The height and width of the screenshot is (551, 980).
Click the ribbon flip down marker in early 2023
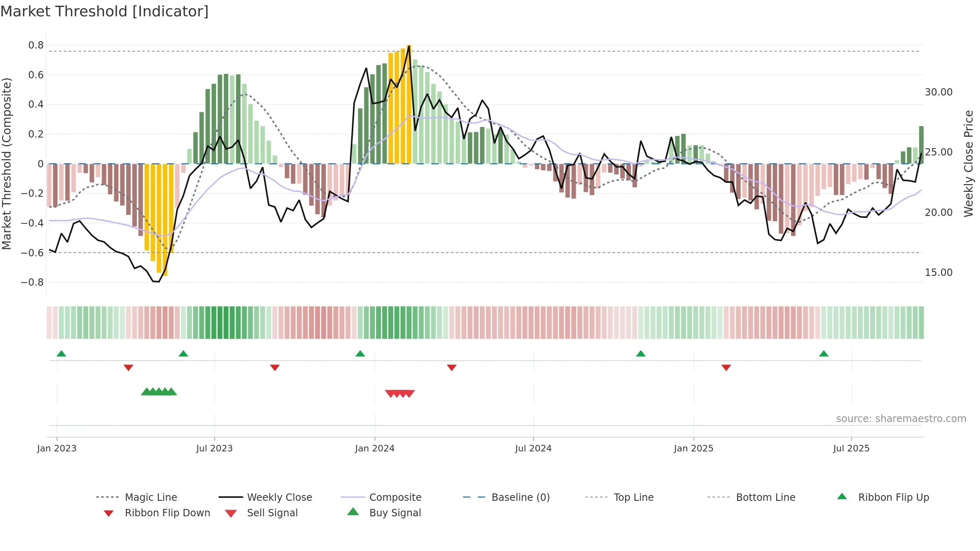click(128, 368)
